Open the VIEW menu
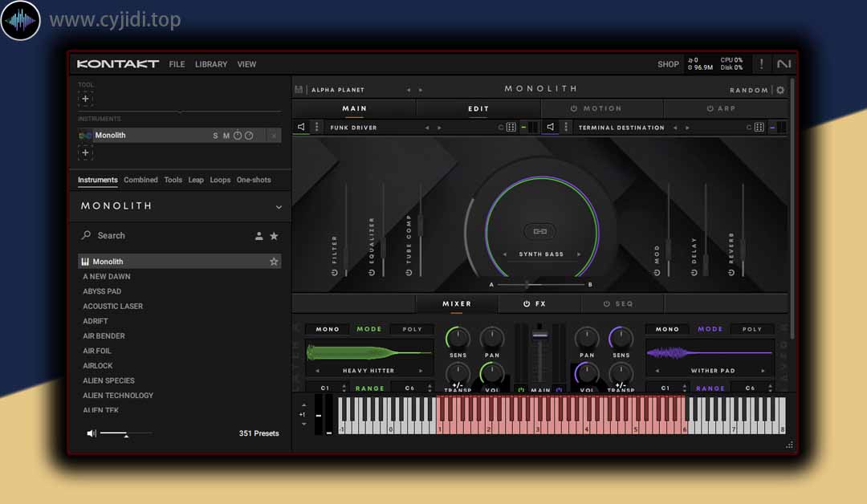The height and width of the screenshot is (504, 867). point(246,64)
